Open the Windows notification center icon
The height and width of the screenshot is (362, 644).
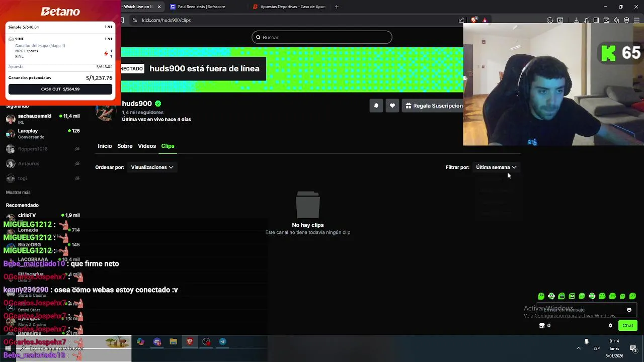click(633, 348)
